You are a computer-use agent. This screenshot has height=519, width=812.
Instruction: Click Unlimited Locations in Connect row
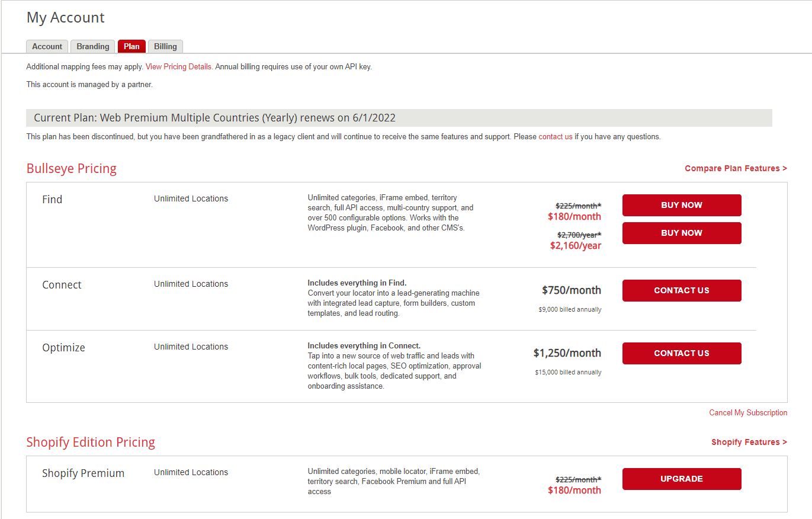coord(191,284)
